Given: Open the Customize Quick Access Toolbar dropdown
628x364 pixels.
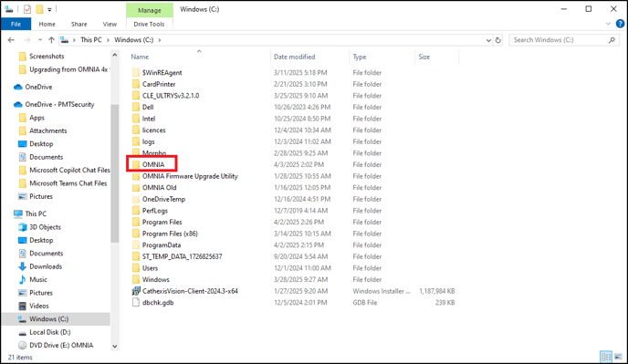Looking at the screenshot, I should pyautogui.click(x=49, y=9).
